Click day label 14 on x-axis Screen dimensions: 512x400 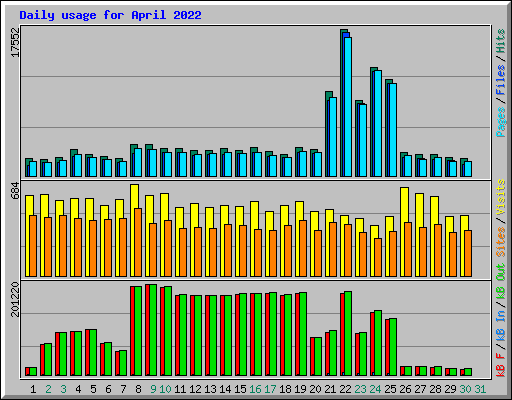tap(225, 389)
